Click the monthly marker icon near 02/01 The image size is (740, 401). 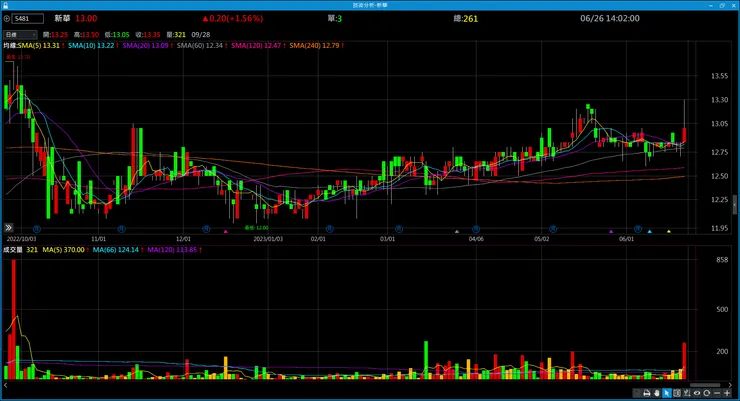tap(329, 229)
